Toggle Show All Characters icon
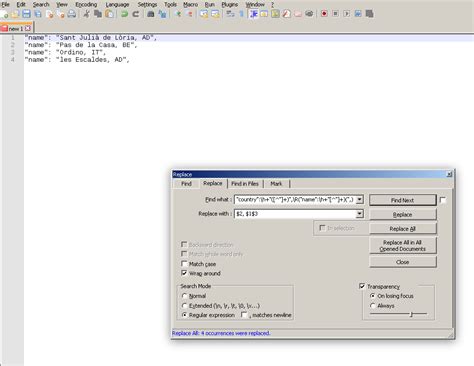 (241, 14)
